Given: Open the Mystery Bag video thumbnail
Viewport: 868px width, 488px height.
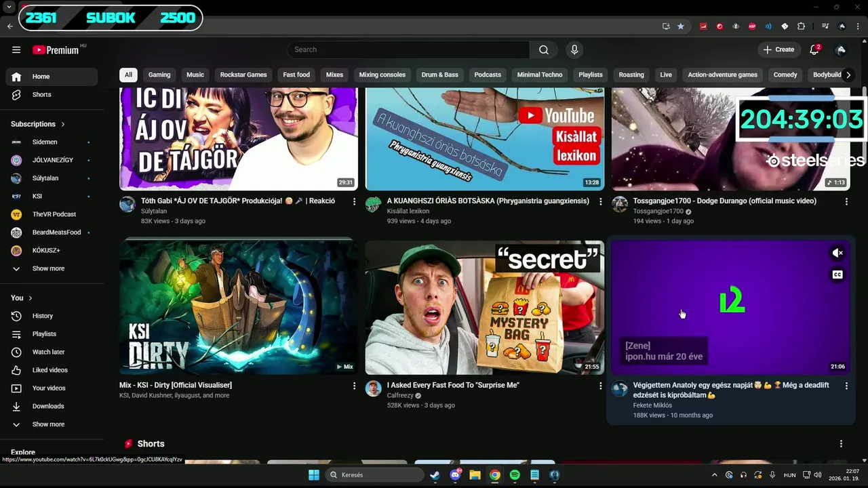Looking at the screenshot, I should (x=484, y=308).
